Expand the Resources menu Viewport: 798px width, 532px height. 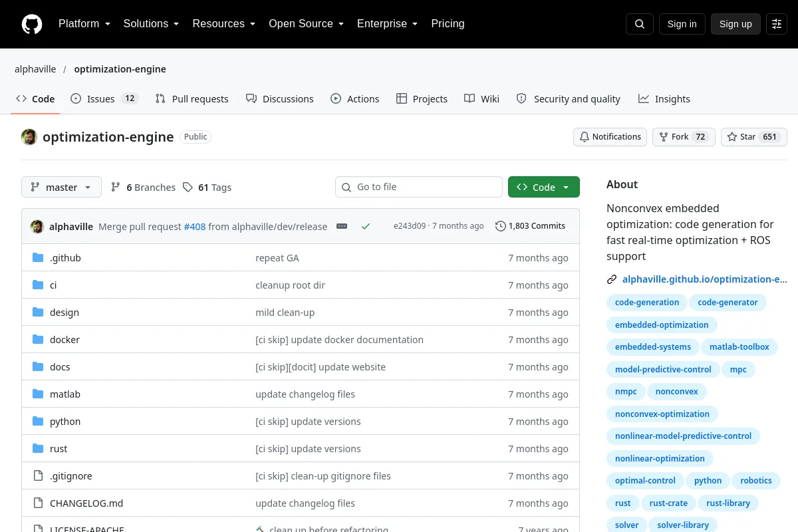tap(224, 24)
